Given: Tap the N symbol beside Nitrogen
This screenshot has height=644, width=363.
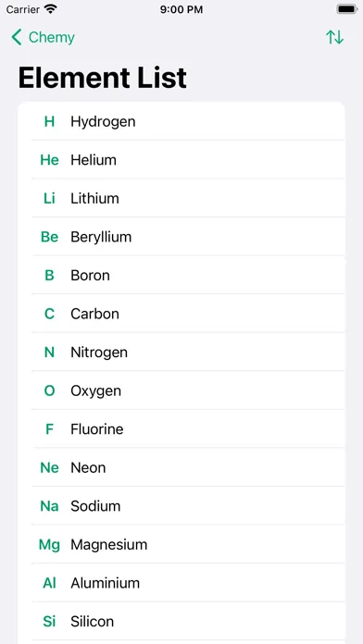Looking at the screenshot, I should point(49,353).
